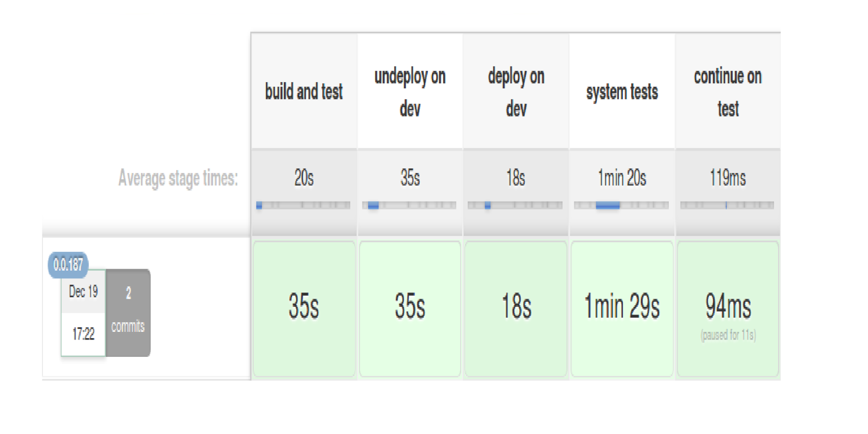Screen dimensions: 868x434
Task: Click the 17:22 build time
Action: coord(83,334)
